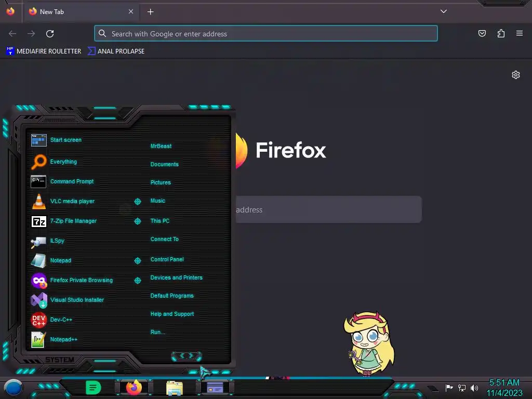Click start menu shutdown arrows button
Image resolution: width=532 pixels, height=399 pixels.
pyautogui.click(x=187, y=356)
